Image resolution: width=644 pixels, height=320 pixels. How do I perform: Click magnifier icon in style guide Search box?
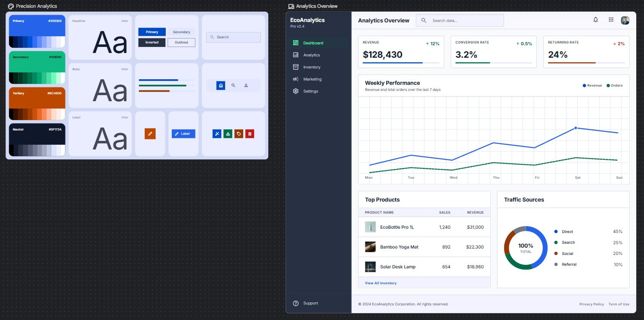tap(212, 37)
